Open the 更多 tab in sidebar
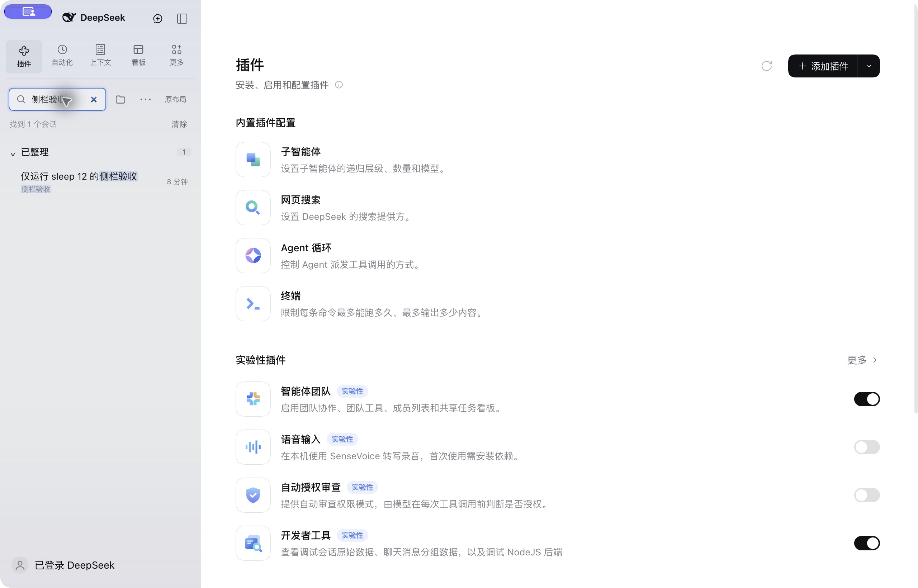918x588 pixels. pyautogui.click(x=177, y=56)
